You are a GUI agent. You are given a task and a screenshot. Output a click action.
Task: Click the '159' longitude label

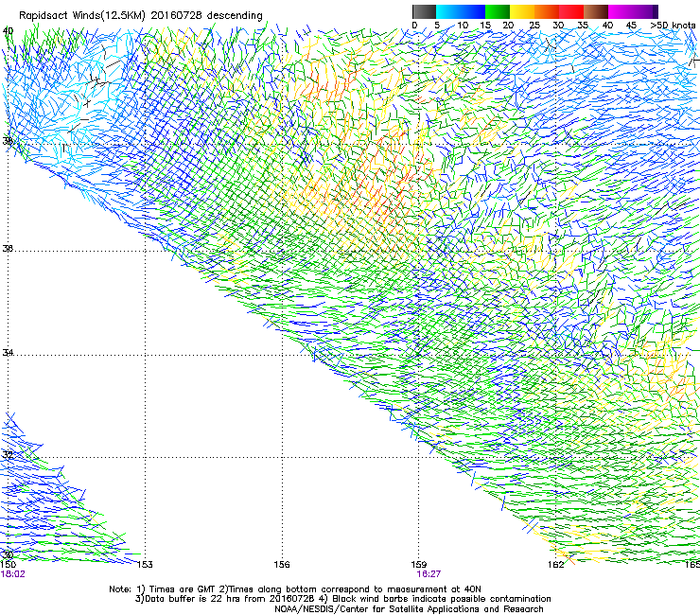coord(419,565)
